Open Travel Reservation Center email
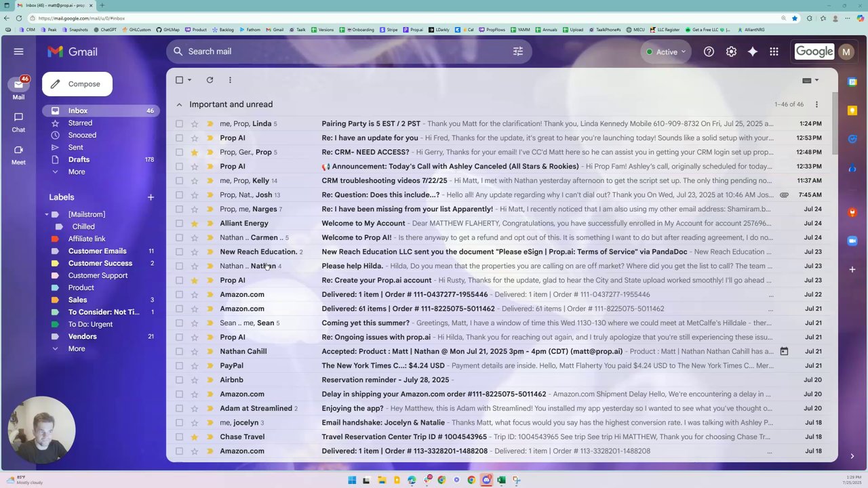Image resolution: width=868 pixels, height=488 pixels. click(x=502, y=436)
